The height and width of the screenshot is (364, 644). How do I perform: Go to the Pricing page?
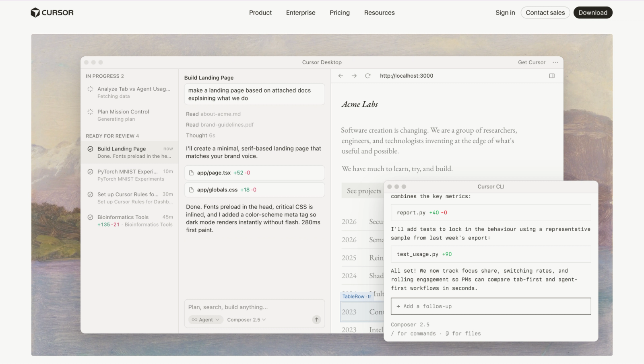[340, 12]
